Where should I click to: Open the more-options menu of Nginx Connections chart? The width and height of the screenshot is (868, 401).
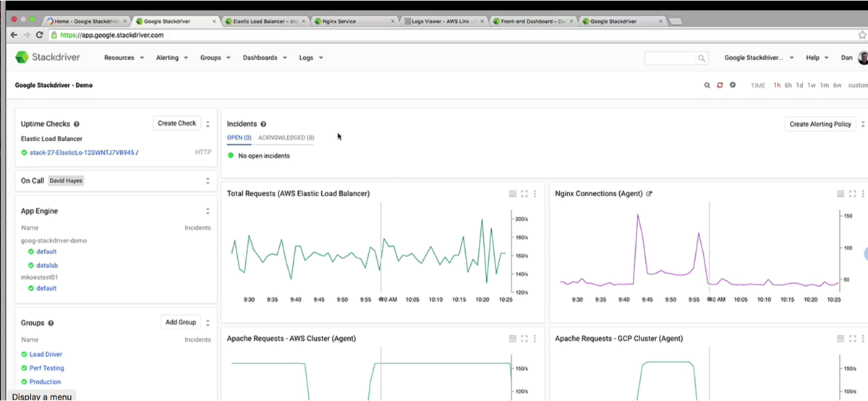[x=863, y=194]
